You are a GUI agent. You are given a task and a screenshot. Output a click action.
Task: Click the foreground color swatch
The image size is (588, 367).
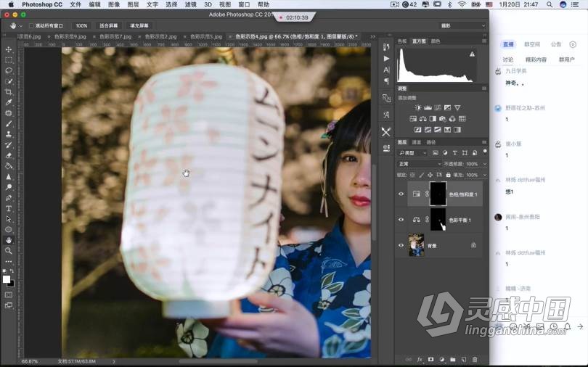coord(7,279)
